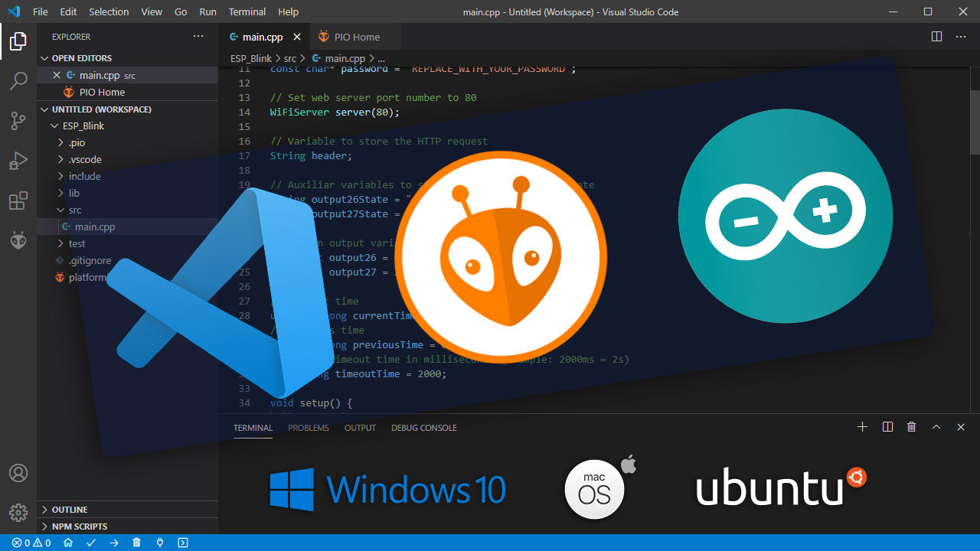
Task: Open the Serial Monitor plug icon
Action: (160, 543)
